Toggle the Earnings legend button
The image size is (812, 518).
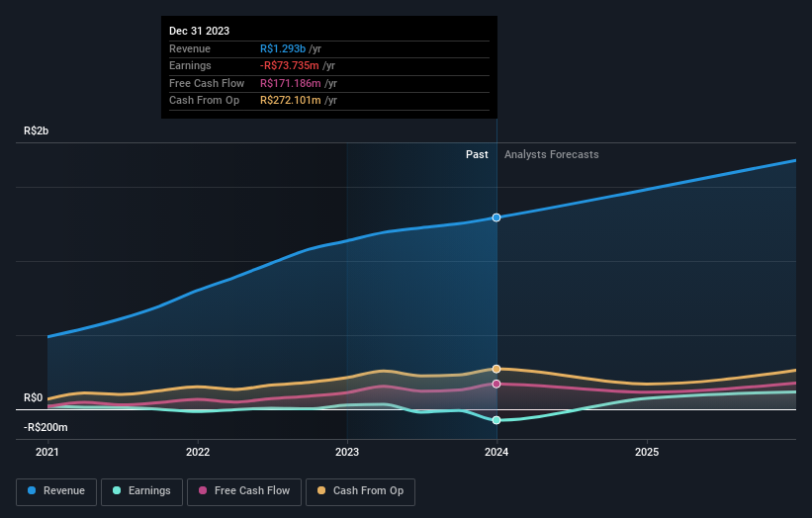pos(141,491)
